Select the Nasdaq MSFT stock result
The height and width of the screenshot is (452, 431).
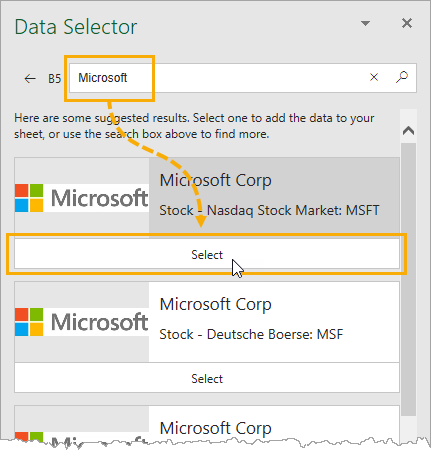click(207, 255)
